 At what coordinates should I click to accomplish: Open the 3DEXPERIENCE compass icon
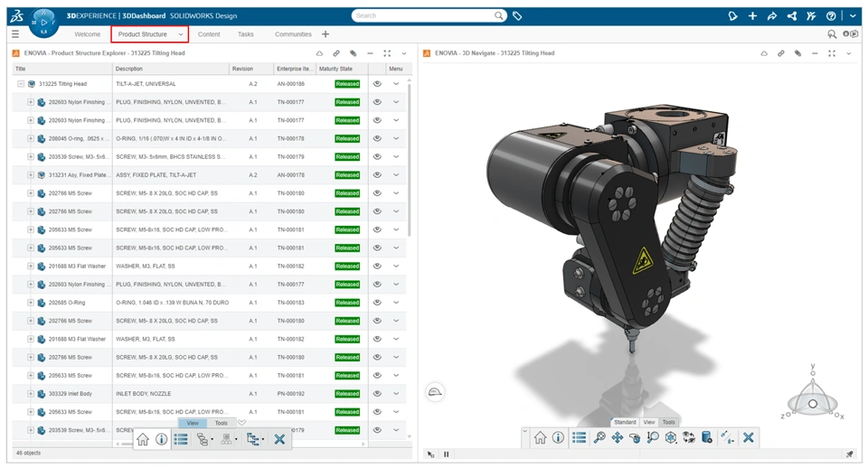pyautogui.click(x=43, y=23)
